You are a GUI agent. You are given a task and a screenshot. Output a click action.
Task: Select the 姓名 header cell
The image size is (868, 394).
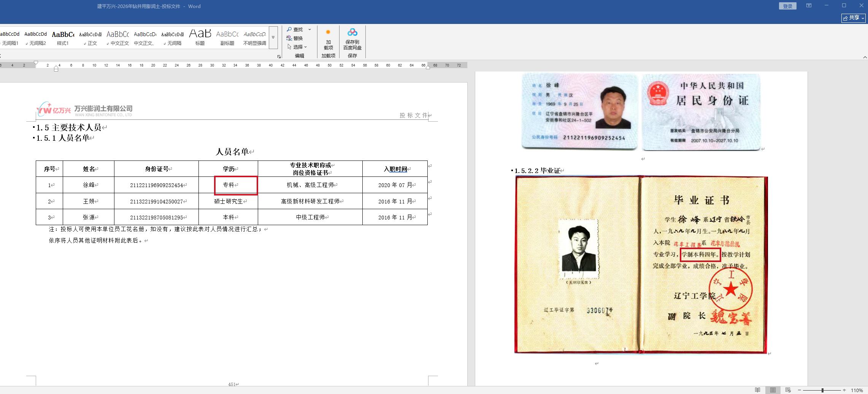click(89, 169)
